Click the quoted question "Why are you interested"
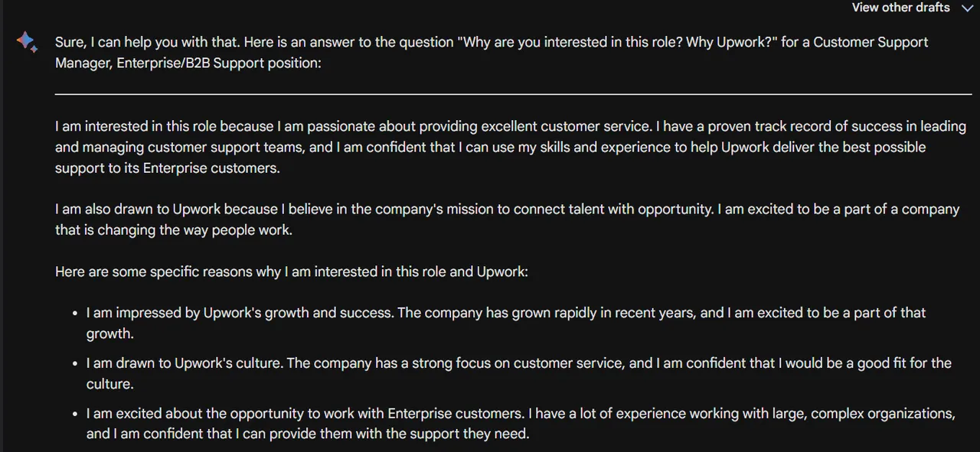The width and height of the screenshot is (980, 452). (x=570, y=42)
